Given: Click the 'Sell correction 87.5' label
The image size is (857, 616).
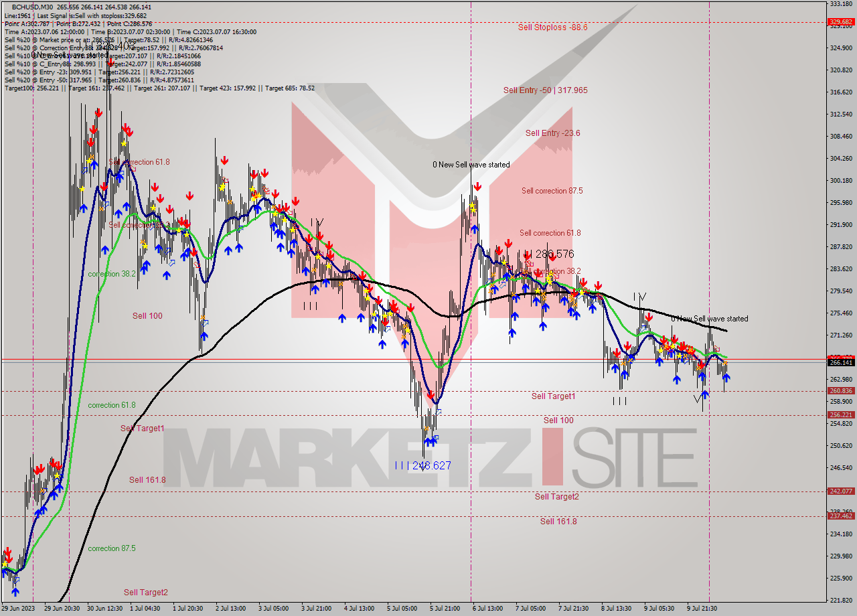Looking at the screenshot, I should pos(552,191).
